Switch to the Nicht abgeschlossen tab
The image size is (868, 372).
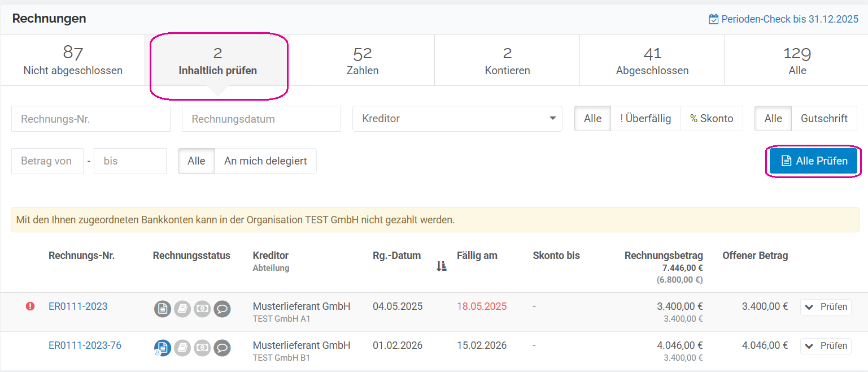tap(73, 60)
